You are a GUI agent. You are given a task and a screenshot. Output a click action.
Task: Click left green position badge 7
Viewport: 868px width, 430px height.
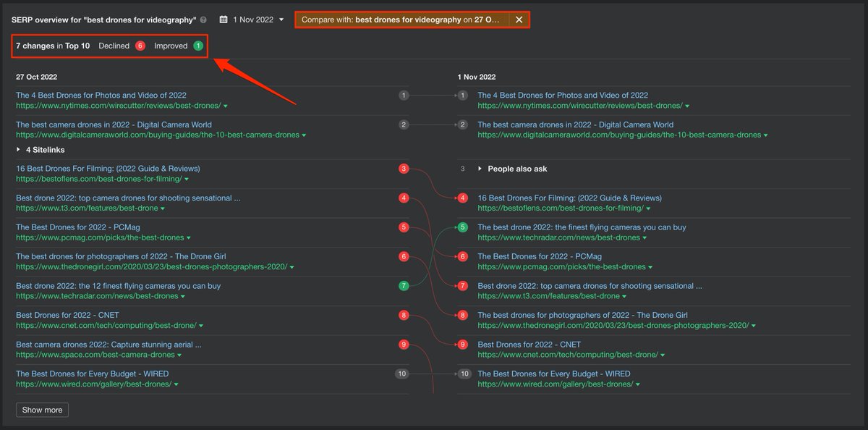(x=404, y=286)
